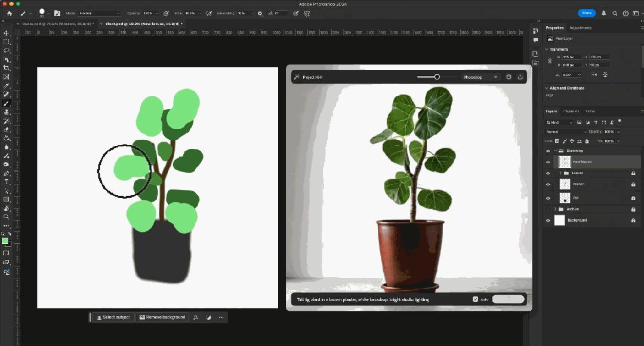Viewport: 644px width, 346px height.
Task: Click generate button in Hi-Fi panel
Action: [508, 299]
